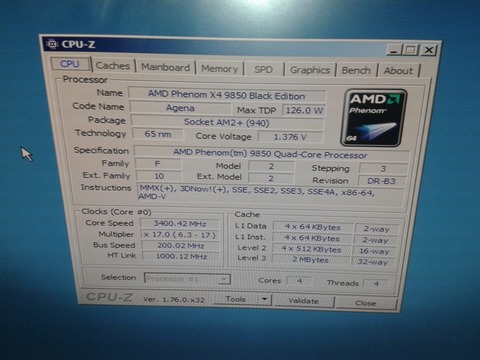Click the '126.0 W' Max TDP value
Screen dimensions: 480x360
coord(304,110)
